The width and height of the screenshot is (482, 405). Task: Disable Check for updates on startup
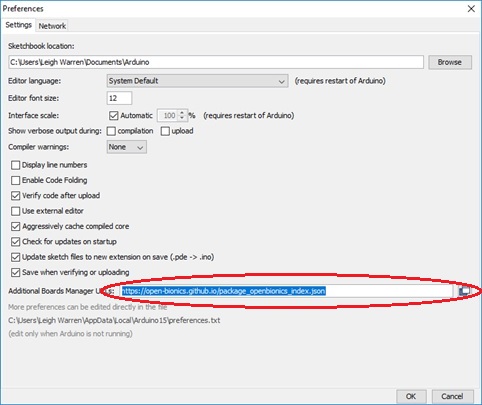[x=16, y=242]
